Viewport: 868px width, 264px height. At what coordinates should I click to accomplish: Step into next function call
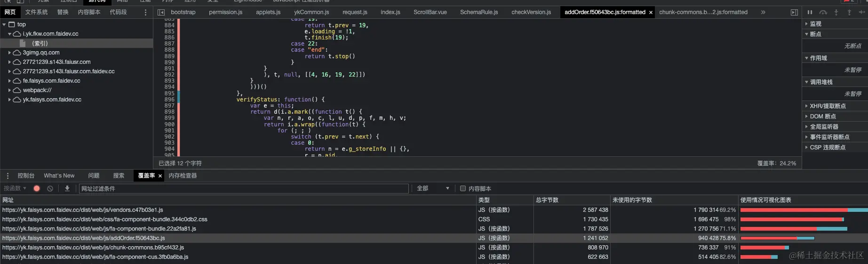click(x=836, y=12)
